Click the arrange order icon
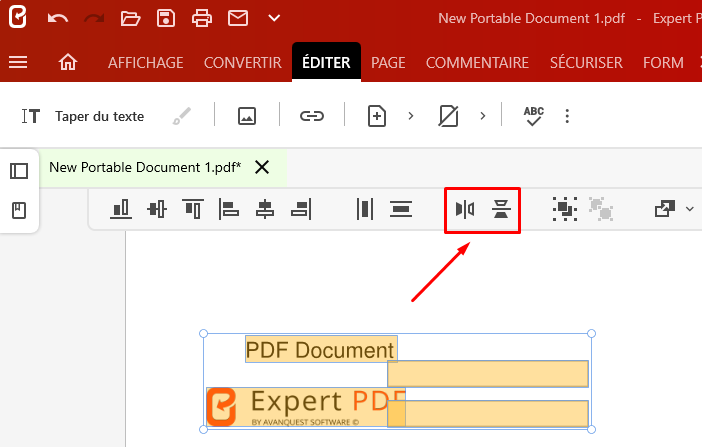702x447 pixels. point(665,209)
